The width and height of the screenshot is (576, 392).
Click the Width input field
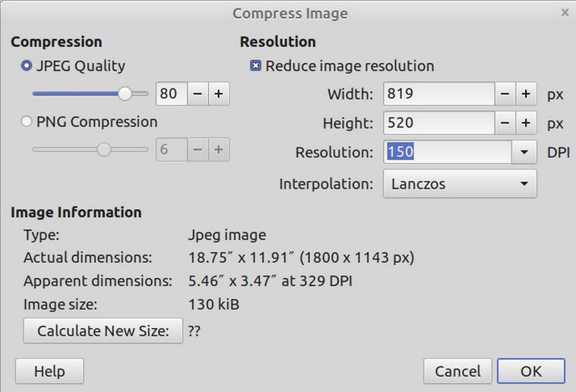click(x=439, y=95)
